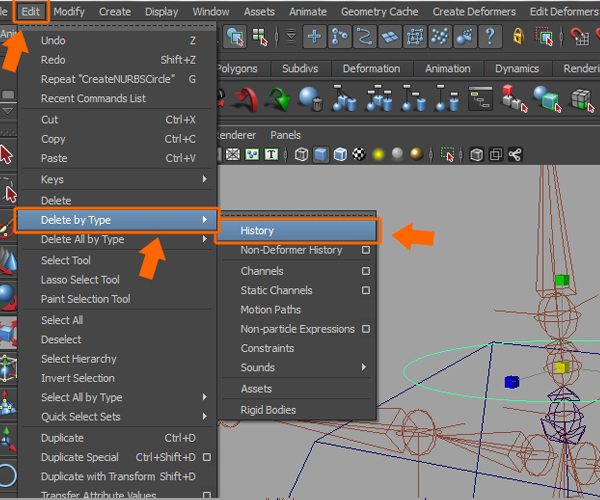The height and width of the screenshot is (500, 600).
Task: Click Invert Selection menu entry
Action: coord(117,378)
